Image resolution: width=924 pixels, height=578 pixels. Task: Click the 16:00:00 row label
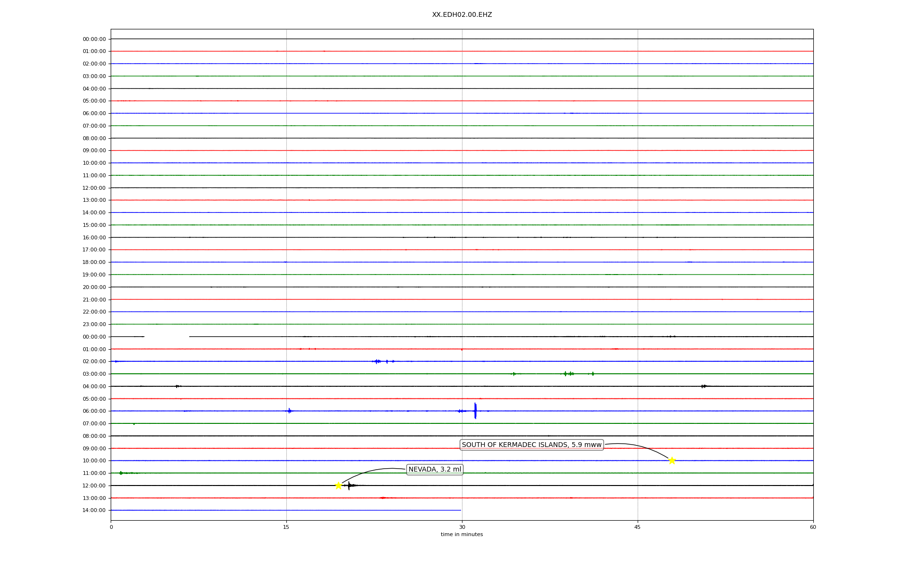94,237
